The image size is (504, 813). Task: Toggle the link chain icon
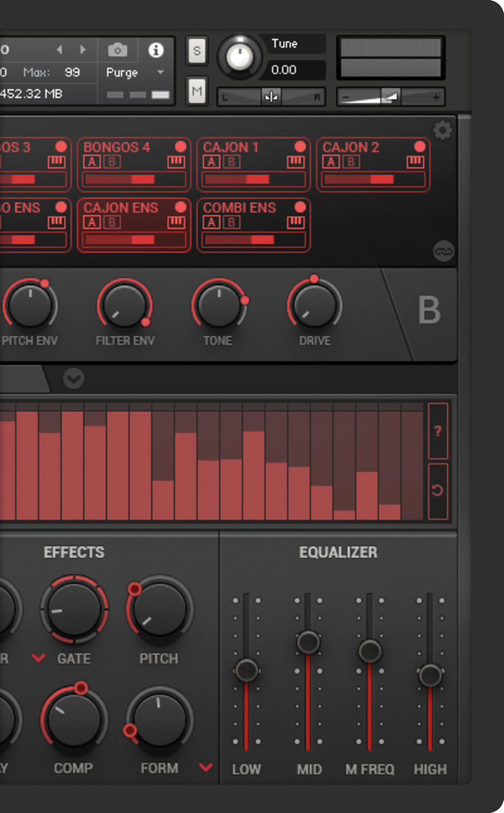click(443, 251)
